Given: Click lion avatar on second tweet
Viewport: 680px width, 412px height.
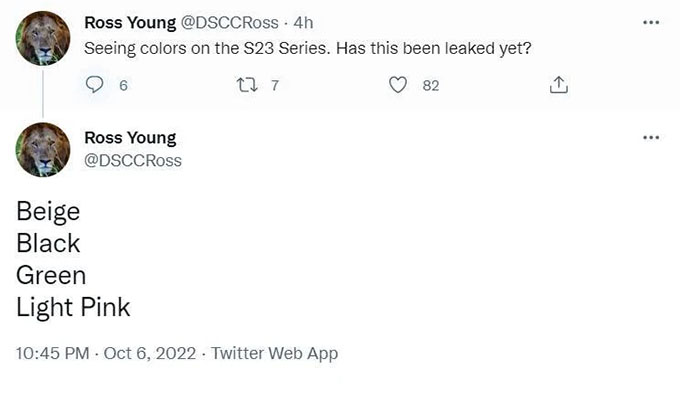Looking at the screenshot, I should (x=42, y=150).
